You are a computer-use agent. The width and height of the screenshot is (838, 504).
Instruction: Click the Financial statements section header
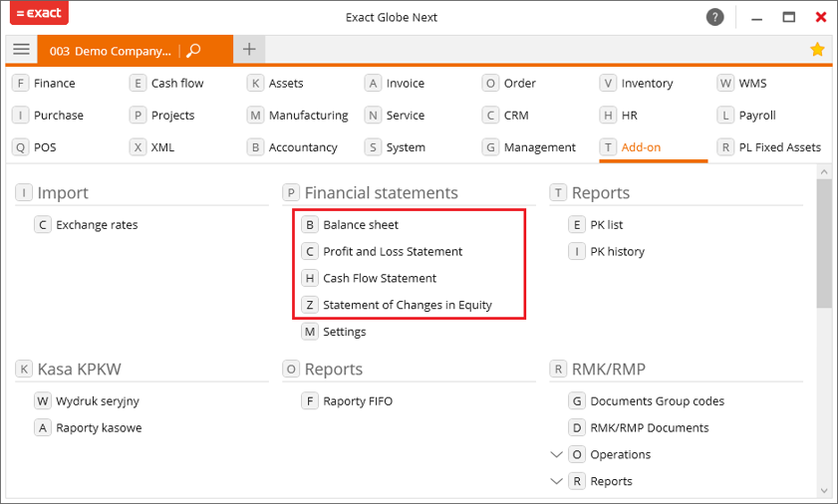coord(371,192)
